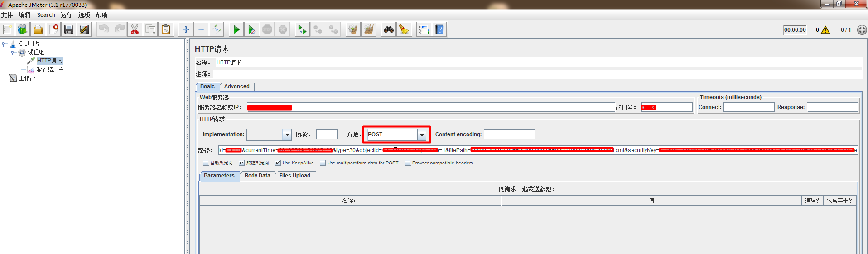The image size is (868, 254).
Task: Open the 运行 menu
Action: 66,15
